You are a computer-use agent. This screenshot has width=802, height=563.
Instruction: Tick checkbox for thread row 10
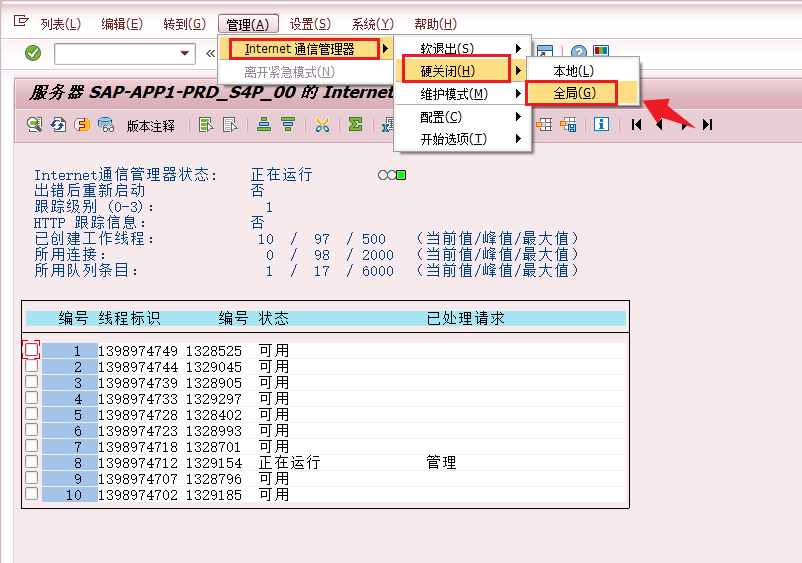31,493
